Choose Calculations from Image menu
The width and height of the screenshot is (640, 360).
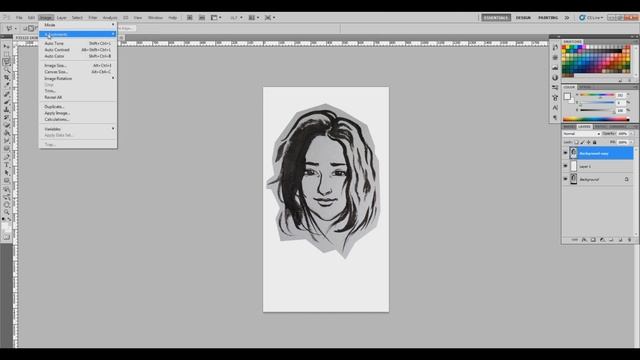pos(78,119)
